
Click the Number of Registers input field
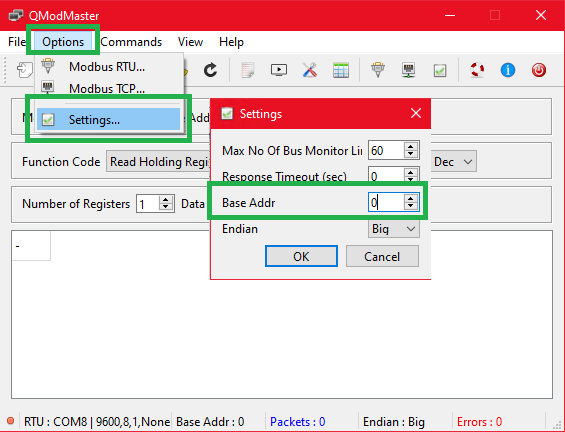[x=148, y=204]
